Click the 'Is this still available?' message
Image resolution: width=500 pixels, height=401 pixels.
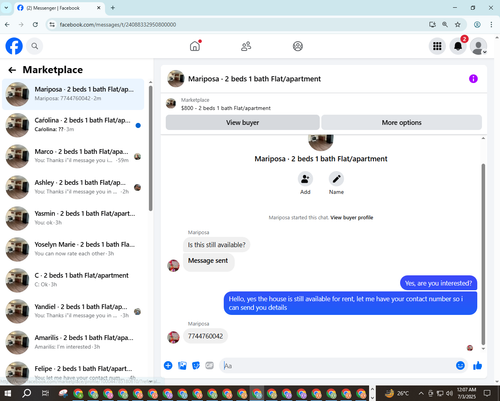pyautogui.click(x=216, y=245)
